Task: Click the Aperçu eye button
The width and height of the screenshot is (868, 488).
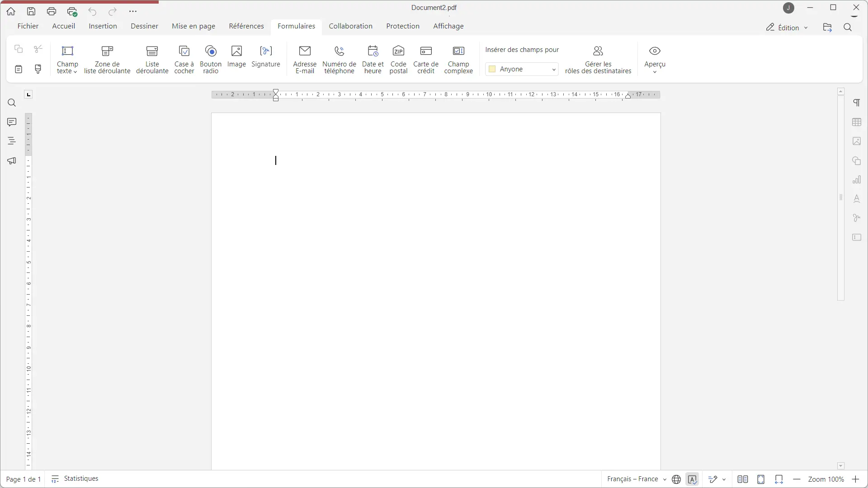Action: coord(655,51)
